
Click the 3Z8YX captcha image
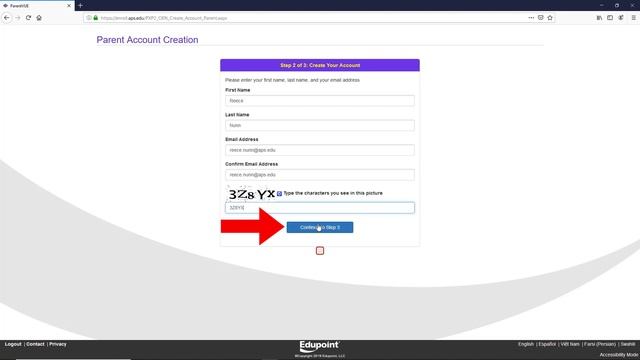[251, 194]
